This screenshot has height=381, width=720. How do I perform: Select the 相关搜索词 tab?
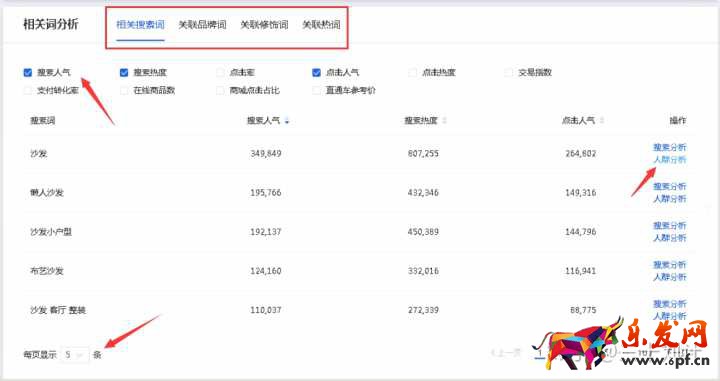(x=141, y=25)
